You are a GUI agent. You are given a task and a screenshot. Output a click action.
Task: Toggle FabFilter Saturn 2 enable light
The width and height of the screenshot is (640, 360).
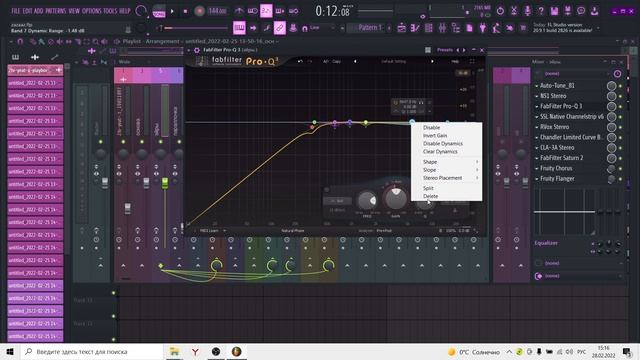click(620, 158)
